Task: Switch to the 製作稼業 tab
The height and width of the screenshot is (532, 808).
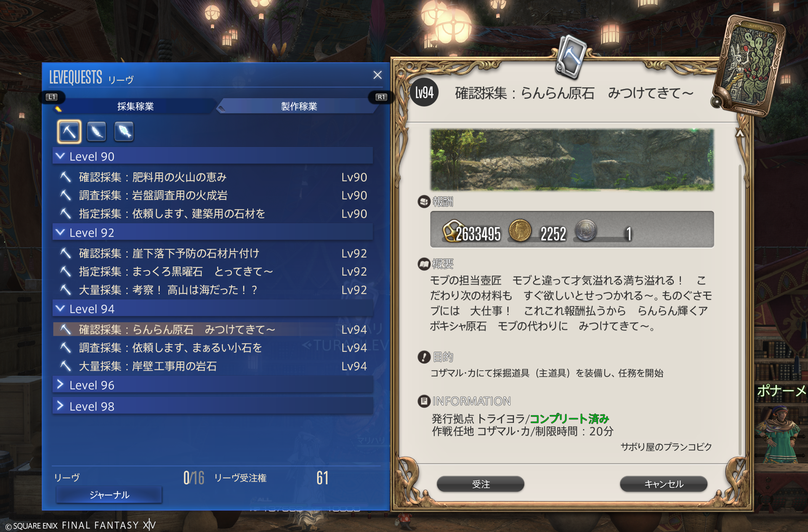Action: (299, 106)
